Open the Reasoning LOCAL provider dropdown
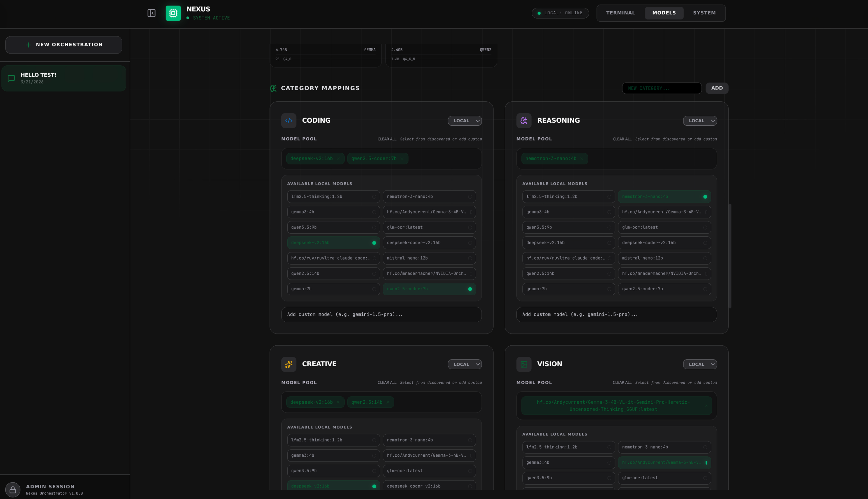This screenshot has width=868, height=499. coord(700,121)
